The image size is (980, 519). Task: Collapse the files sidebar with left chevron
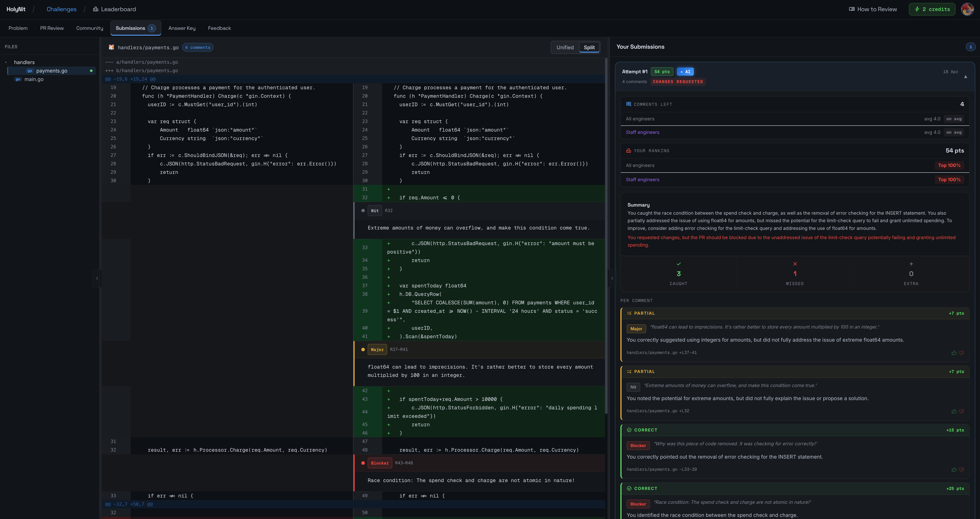coord(97,278)
